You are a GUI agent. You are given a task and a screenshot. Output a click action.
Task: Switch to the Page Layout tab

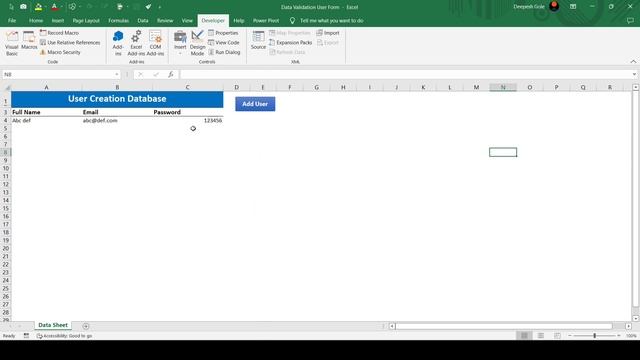click(x=86, y=20)
